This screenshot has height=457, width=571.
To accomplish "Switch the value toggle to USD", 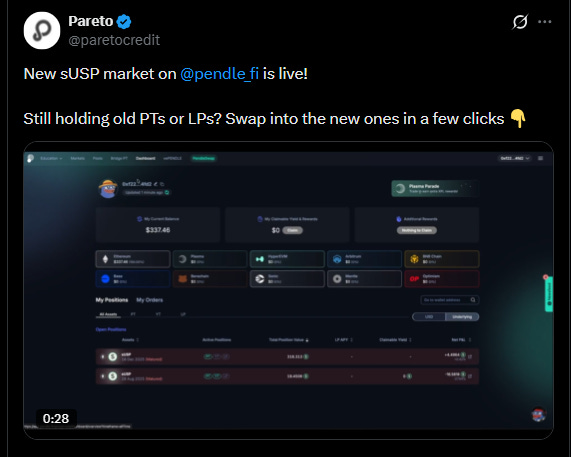I will [x=429, y=317].
